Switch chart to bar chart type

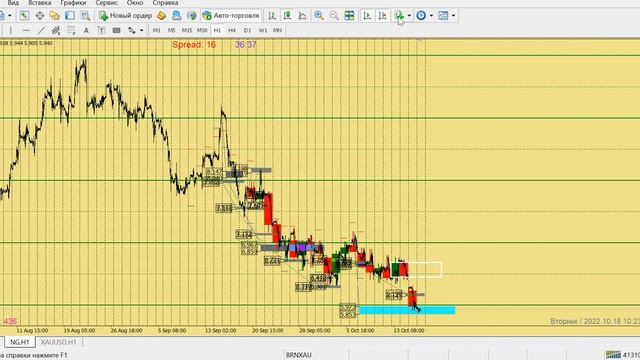click(x=272, y=16)
